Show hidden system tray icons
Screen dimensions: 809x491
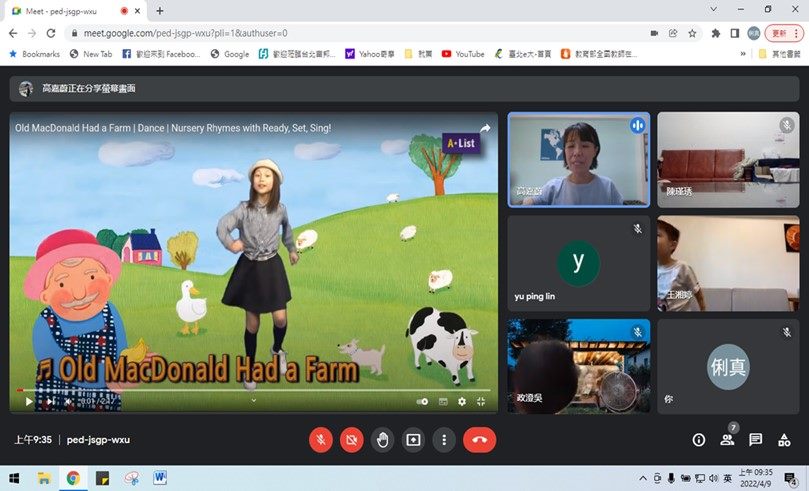click(x=641, y=478)
